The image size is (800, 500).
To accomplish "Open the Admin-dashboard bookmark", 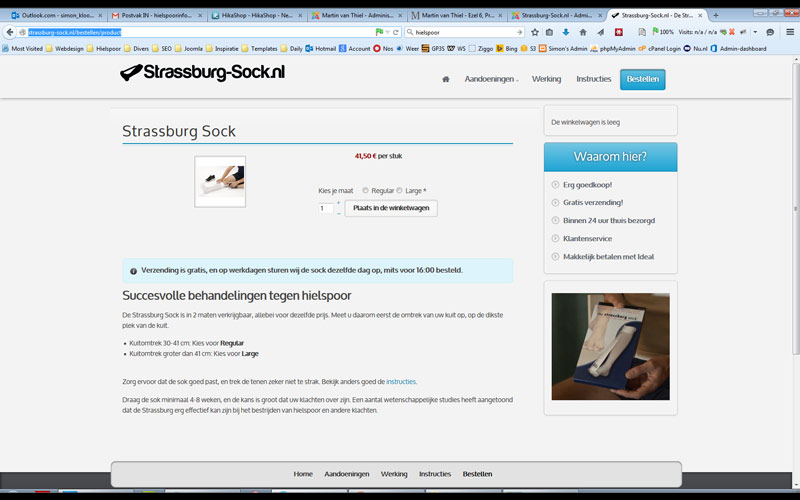I will (x=738, y=48).
